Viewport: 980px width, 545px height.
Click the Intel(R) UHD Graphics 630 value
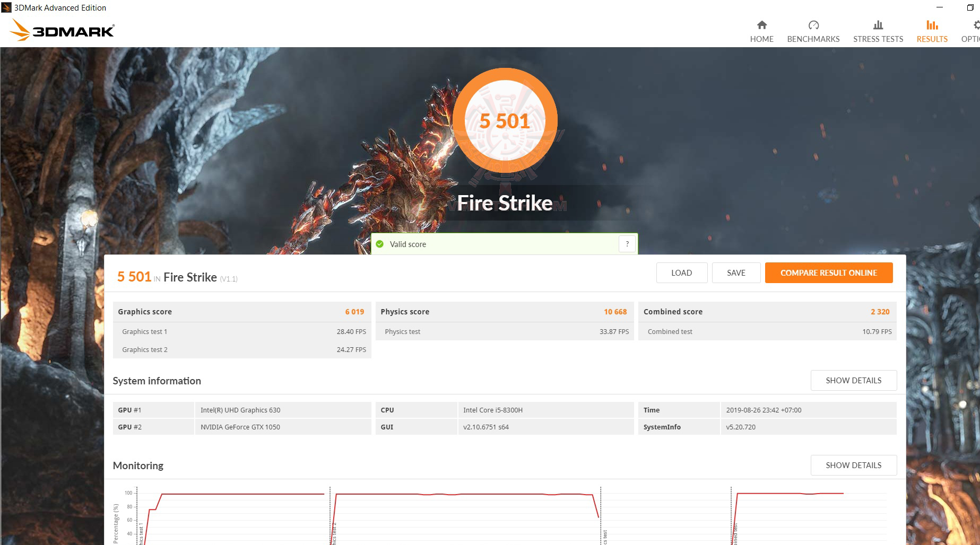[x=240, y=410]
